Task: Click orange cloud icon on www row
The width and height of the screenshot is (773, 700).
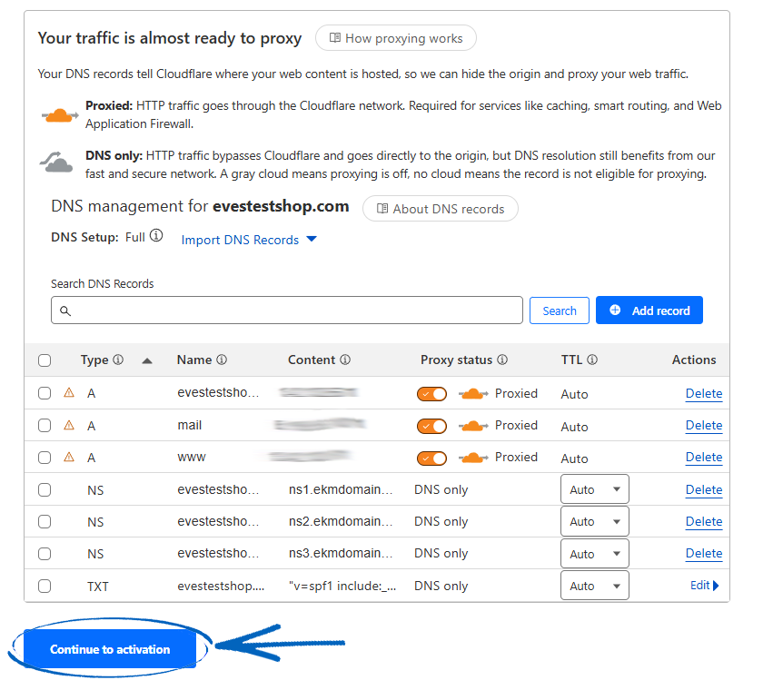Action: (473, 458)
